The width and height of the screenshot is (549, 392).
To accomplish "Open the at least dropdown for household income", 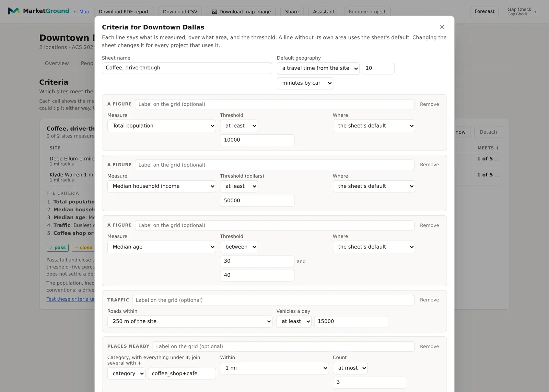I will [x=239, y=186].
